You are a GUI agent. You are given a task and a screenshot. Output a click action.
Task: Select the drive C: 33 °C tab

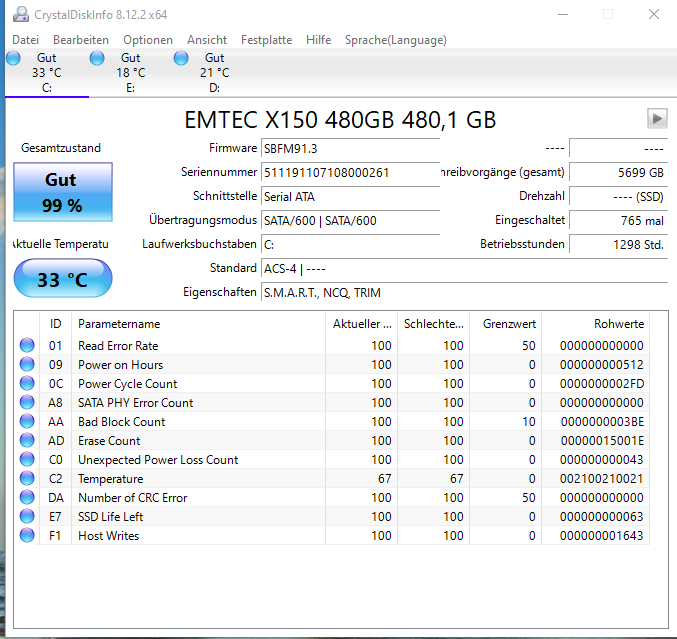(x=47, y=73)
